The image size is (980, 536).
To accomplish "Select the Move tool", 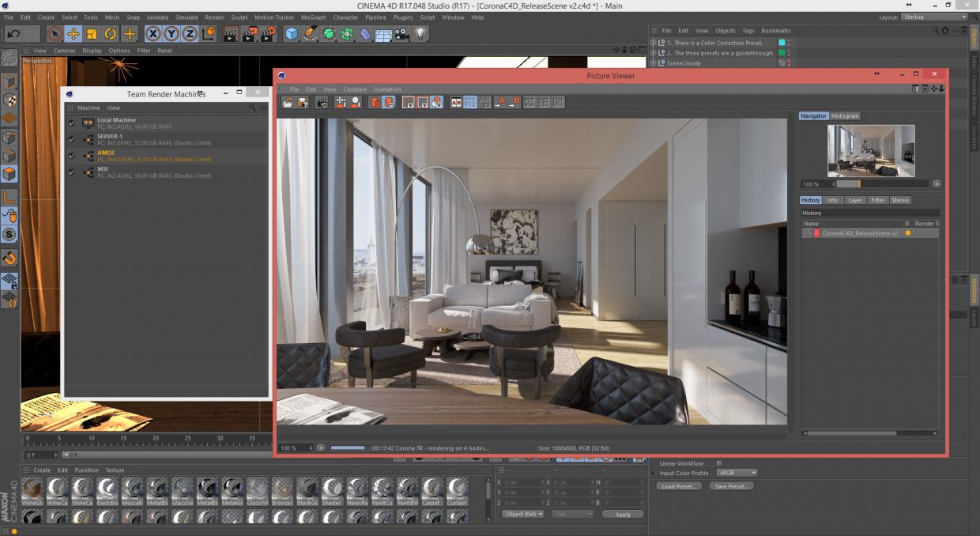I will tap(73, 34).
